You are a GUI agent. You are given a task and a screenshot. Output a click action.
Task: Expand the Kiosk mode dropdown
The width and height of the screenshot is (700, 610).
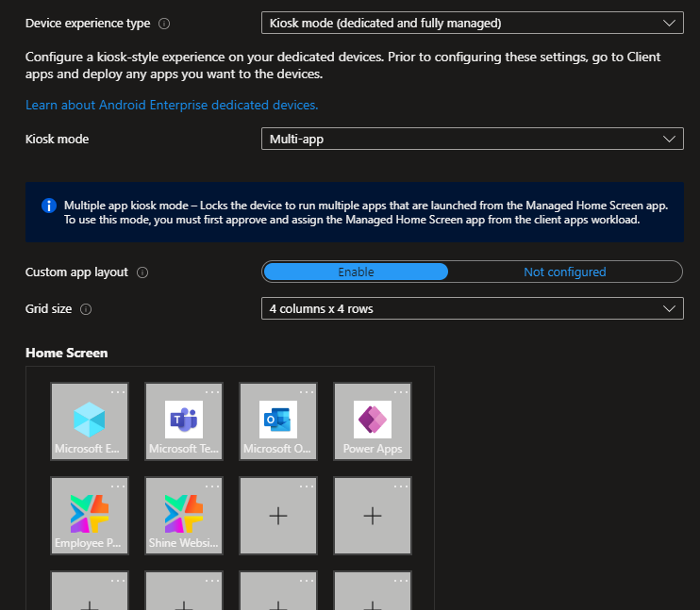(x=472, y=139)
